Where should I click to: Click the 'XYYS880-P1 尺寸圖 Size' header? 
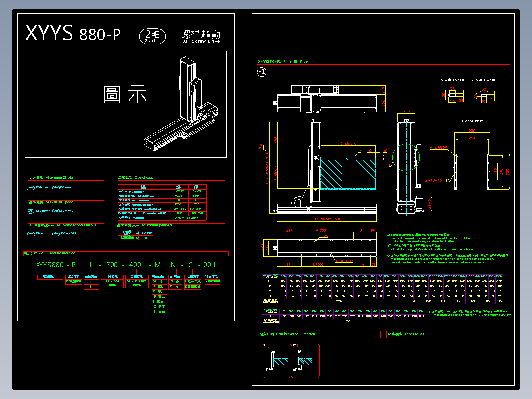[x=383, y=62]
